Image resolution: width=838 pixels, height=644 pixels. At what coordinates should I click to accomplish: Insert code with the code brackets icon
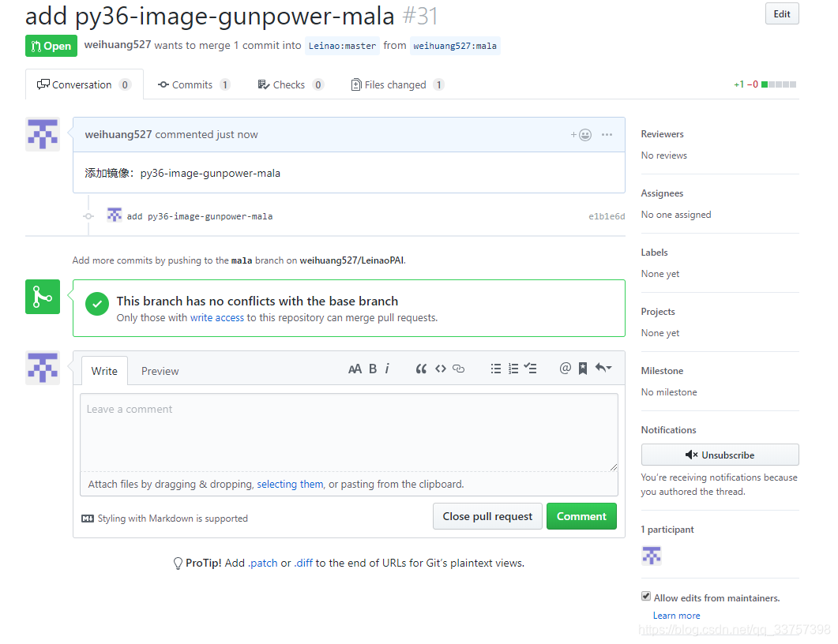[x=441, y=369]
